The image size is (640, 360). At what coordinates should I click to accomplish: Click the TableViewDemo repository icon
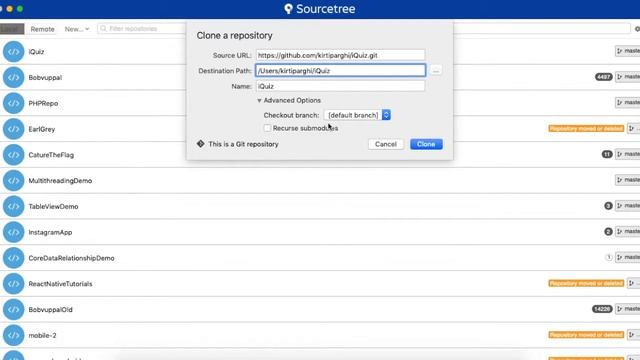(13, 207)
